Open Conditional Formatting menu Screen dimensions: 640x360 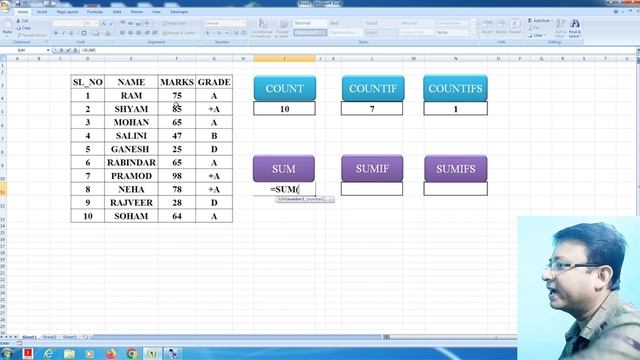tap(261, 28)
